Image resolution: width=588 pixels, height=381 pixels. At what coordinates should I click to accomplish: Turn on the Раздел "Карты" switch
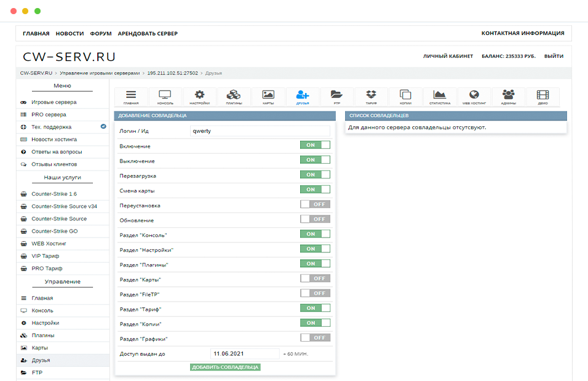click(x=315, y=278)
